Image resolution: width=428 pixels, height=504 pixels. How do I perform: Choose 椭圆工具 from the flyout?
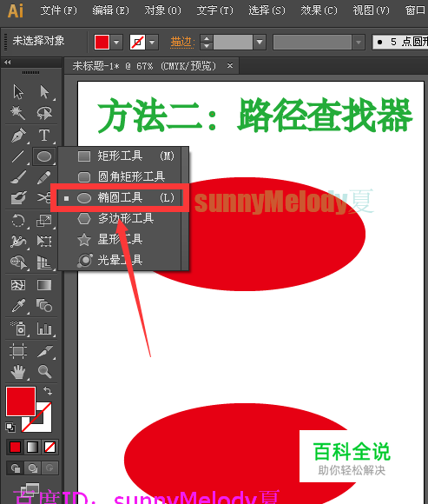[120, 197]
